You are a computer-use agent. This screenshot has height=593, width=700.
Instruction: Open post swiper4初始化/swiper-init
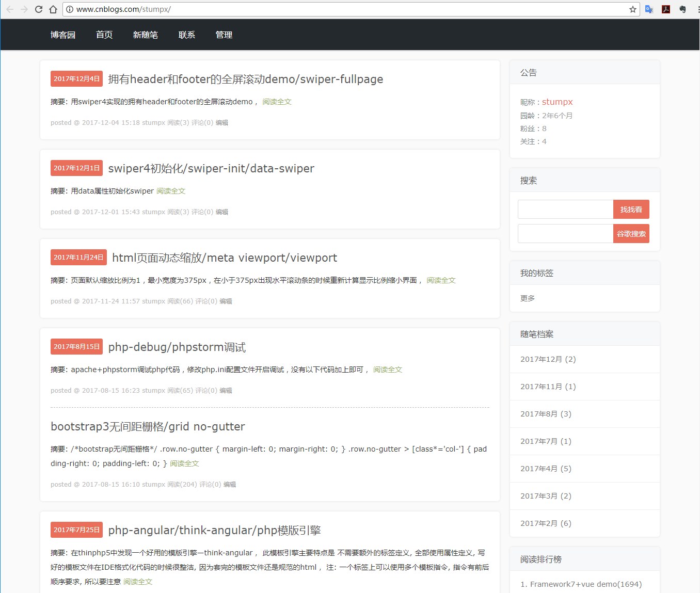click(211, 168)
